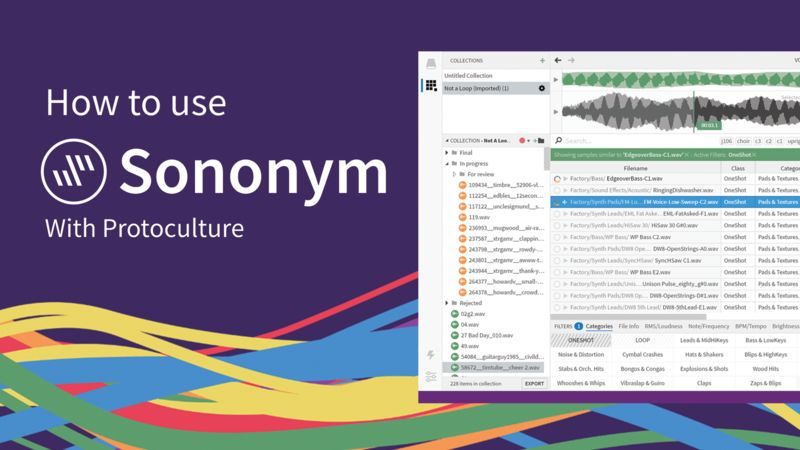Toggle the ONESHOT category filter
Image resolution: width=800 pixels, height=450 pixels.
click(581, 340)
